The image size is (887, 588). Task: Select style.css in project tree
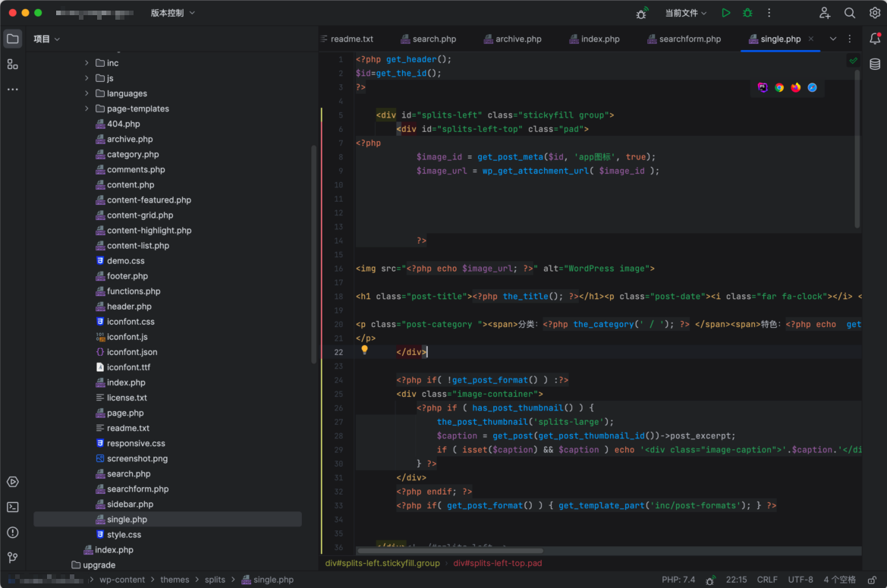tap(119, 535)
